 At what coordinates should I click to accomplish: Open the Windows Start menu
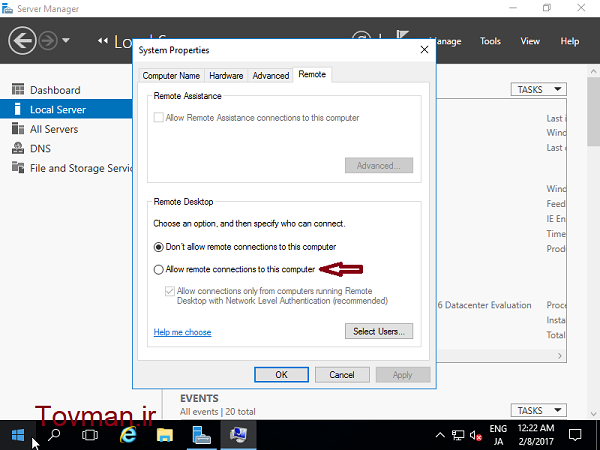coord(18,435)
